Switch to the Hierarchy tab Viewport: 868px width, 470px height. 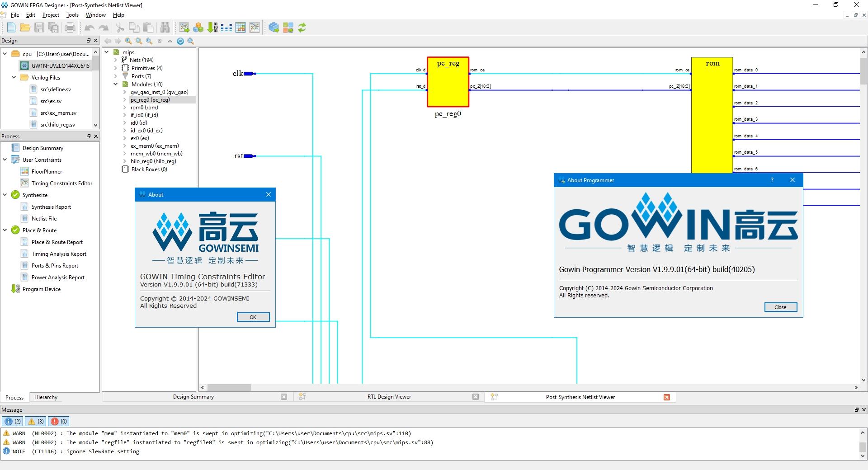pyautogui.click(x=46, y=397)
